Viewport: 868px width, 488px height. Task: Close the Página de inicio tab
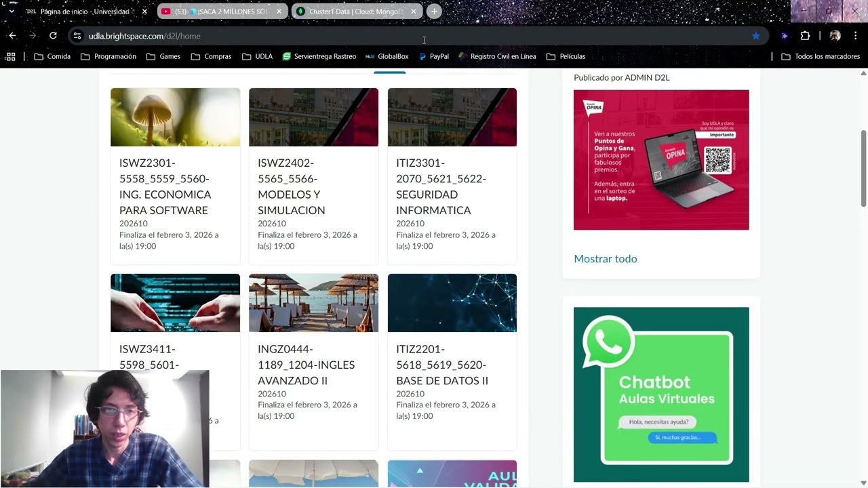[x=144, y=12]
